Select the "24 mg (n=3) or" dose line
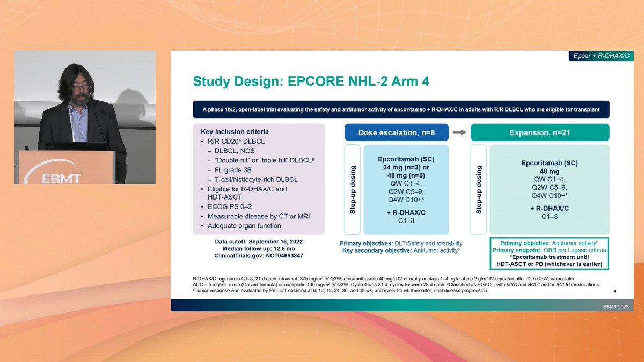 [x=405, y=167]
